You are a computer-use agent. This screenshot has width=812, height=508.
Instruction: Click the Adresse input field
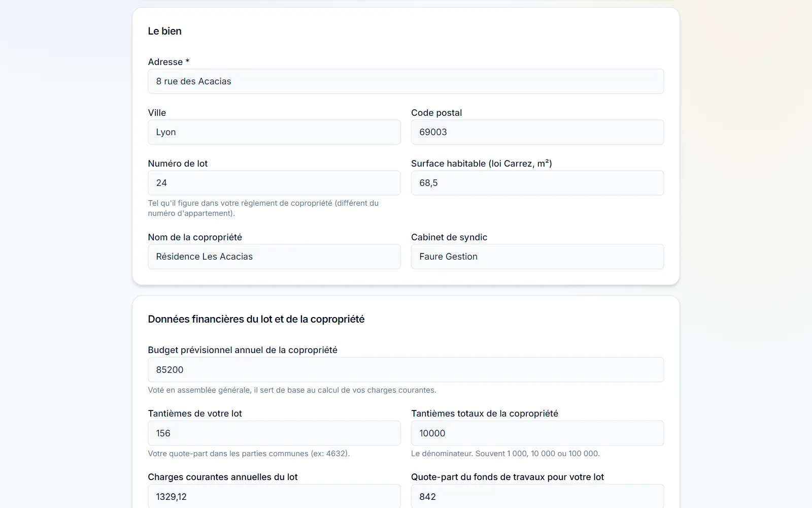[x=405, y=81]
